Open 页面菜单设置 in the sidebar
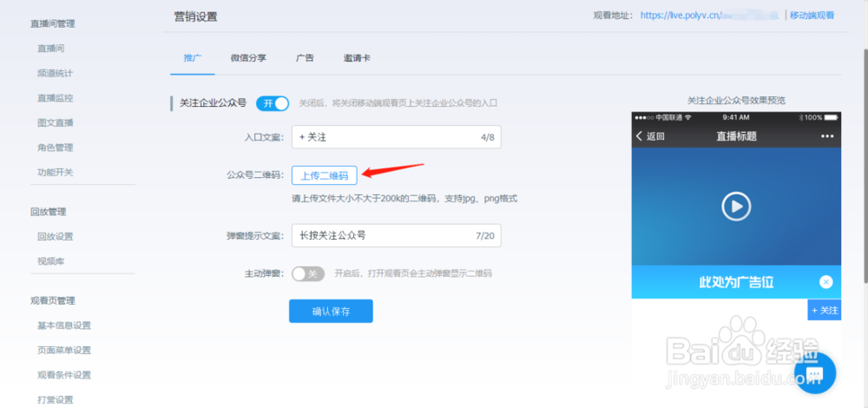Viewport: 868px width, 408px height. point(64,350)
